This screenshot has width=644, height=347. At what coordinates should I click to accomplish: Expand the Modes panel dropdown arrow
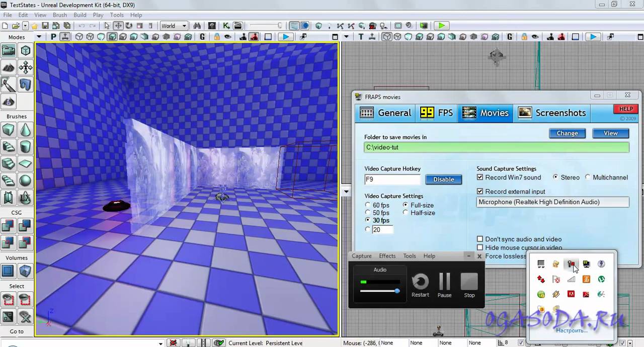(39, 37)
